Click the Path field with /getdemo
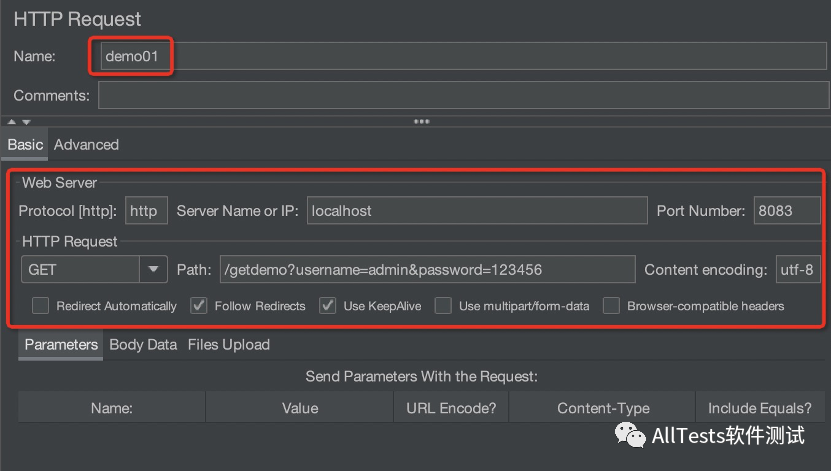 tap(428, 269)
